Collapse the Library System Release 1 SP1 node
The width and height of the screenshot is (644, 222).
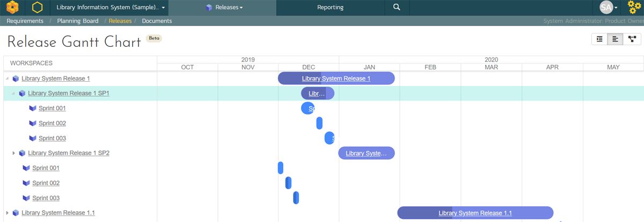13,94
